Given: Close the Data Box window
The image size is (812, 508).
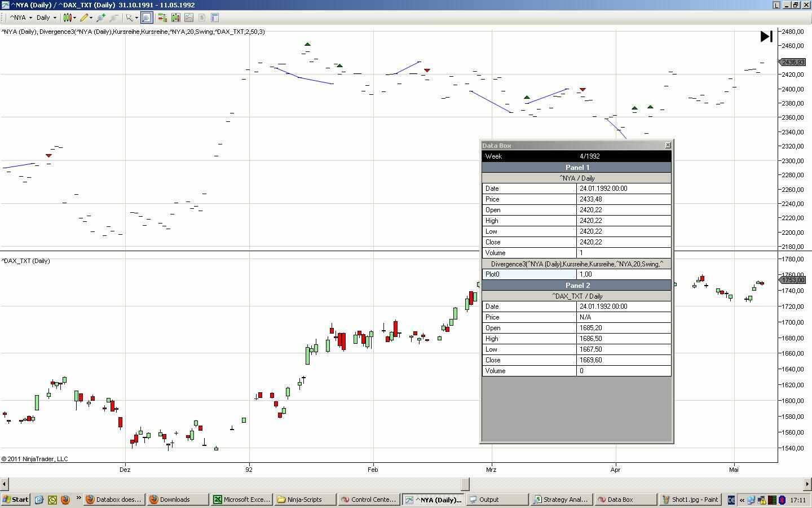Looking at the screenshot, I should tap(668, 145).
